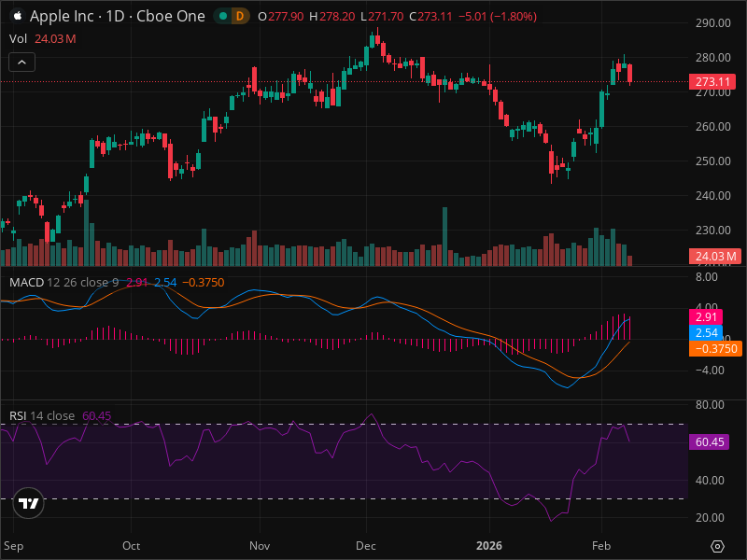Click the Feb label on time axis
The height and width of the screenshot is (560, 747).
(601, 546)
